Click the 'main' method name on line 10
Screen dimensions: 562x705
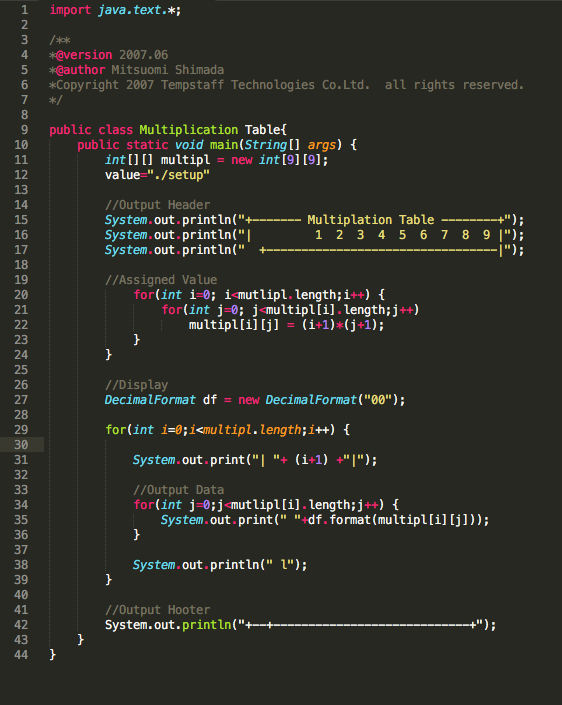224,145
